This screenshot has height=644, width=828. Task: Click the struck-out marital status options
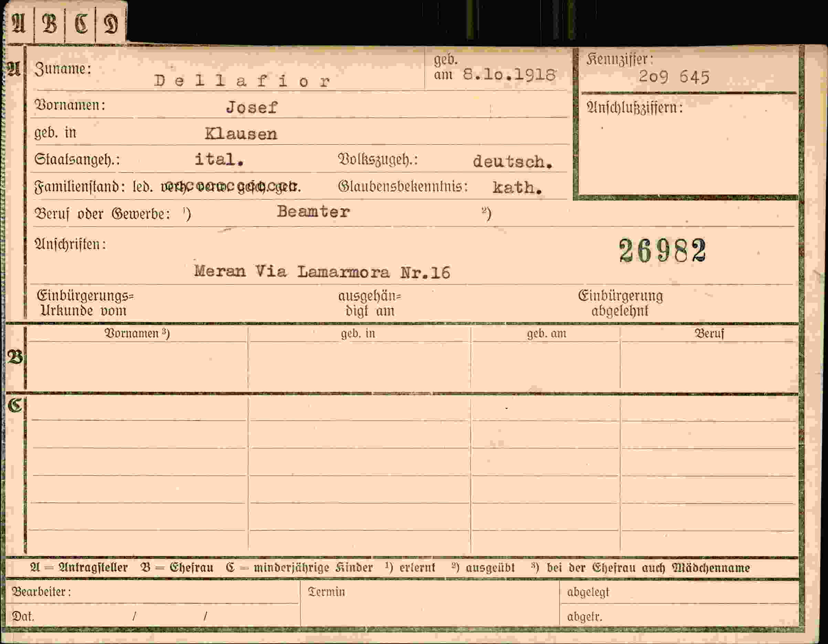point(230,187)
